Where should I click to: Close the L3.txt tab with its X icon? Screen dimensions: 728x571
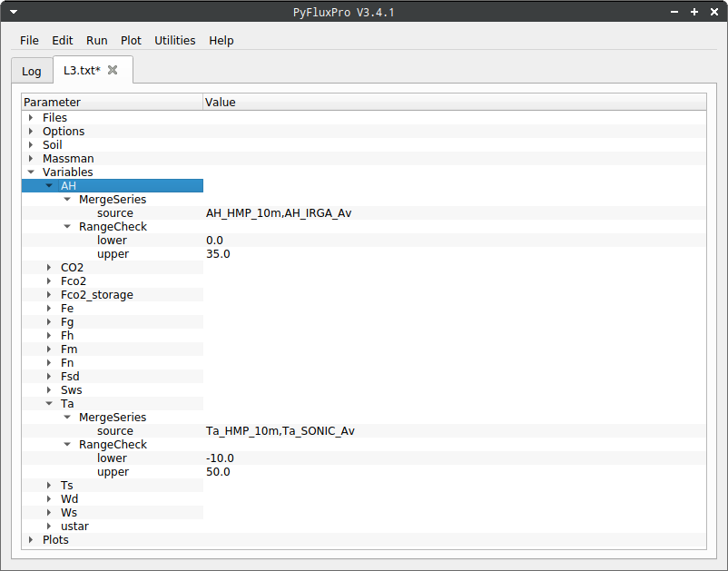113,70
